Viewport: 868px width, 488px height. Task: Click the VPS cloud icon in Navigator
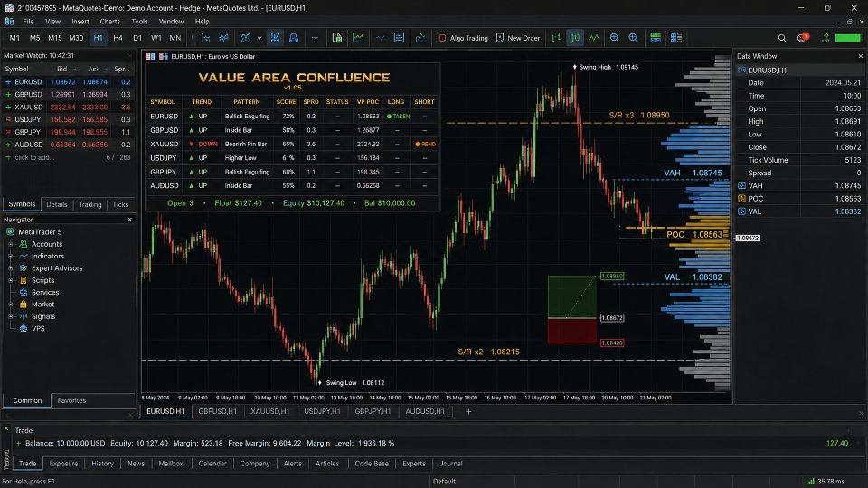[x=24, y=329]
